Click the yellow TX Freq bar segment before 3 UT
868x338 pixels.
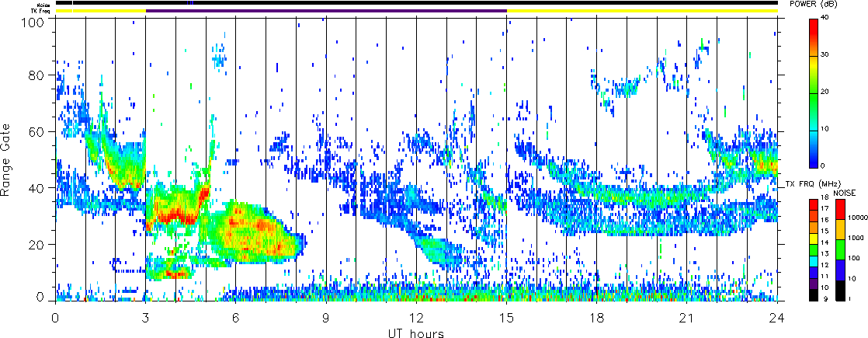pyautogui.click(x=101, y=11)
